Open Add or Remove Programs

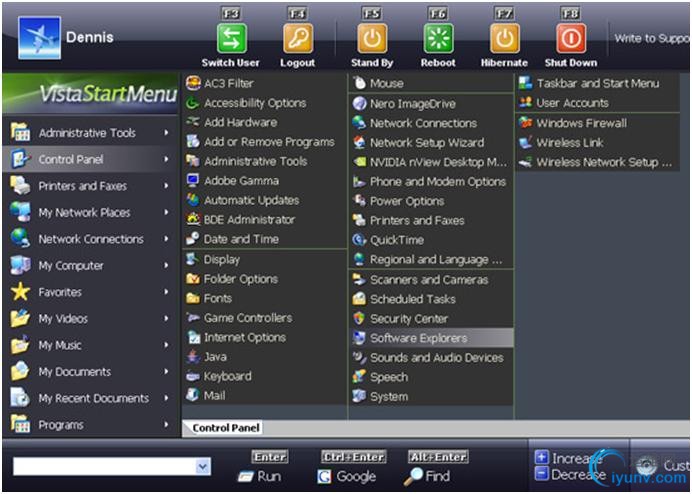pyautogui.click(x=265, y=142)
